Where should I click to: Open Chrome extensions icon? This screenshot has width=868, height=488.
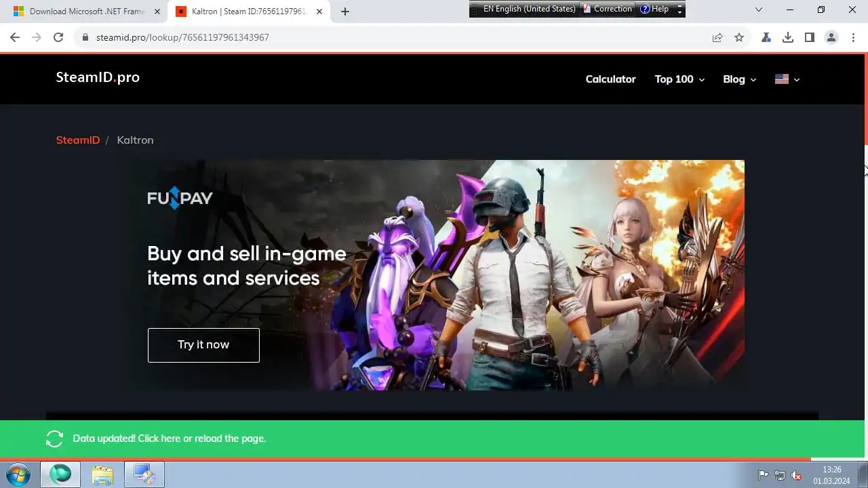point(766,37)
